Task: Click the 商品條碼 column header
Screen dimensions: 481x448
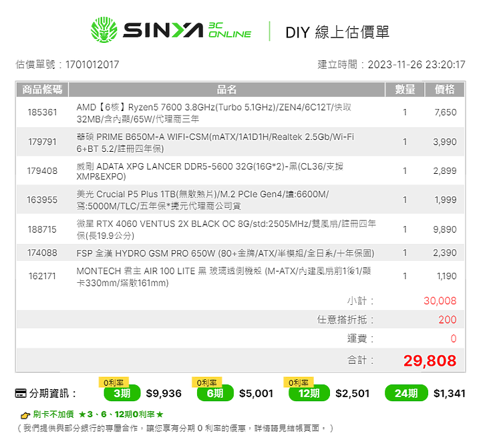Action: pos(42,90)
